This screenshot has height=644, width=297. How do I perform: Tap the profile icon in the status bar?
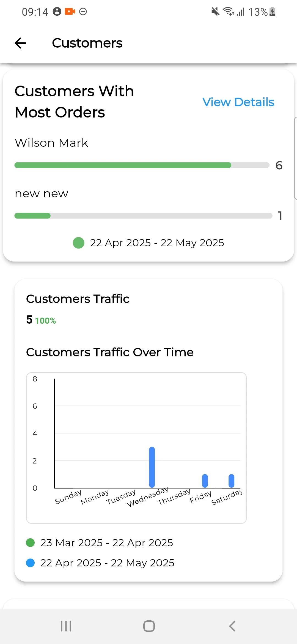point(57,12)
